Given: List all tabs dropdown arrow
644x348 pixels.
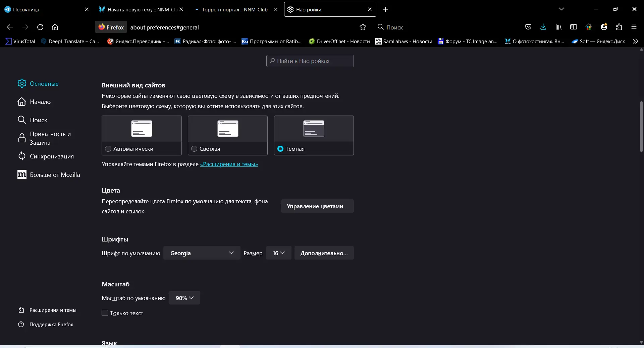Looking at the screenshot, I should click(x=561, y=9).
